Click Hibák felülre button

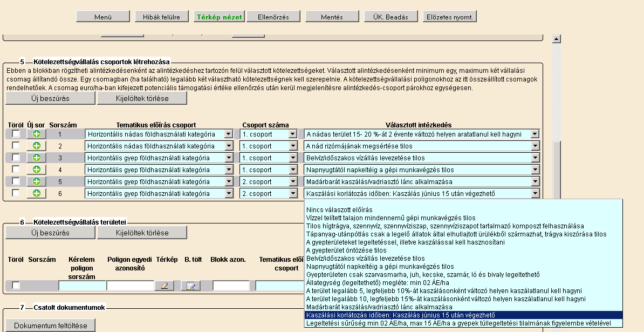[x=161, y=17]
